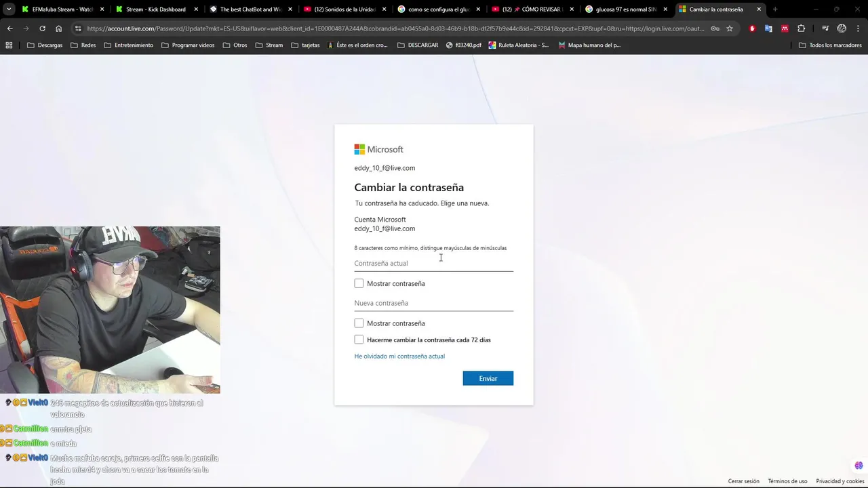The height and width of the screenshot is (488, 868).
Task: Open the browser profile avatar
Action: (842, 28)
